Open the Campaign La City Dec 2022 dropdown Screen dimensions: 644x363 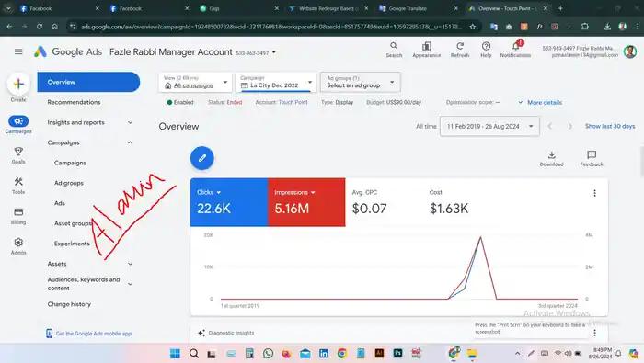276,83
